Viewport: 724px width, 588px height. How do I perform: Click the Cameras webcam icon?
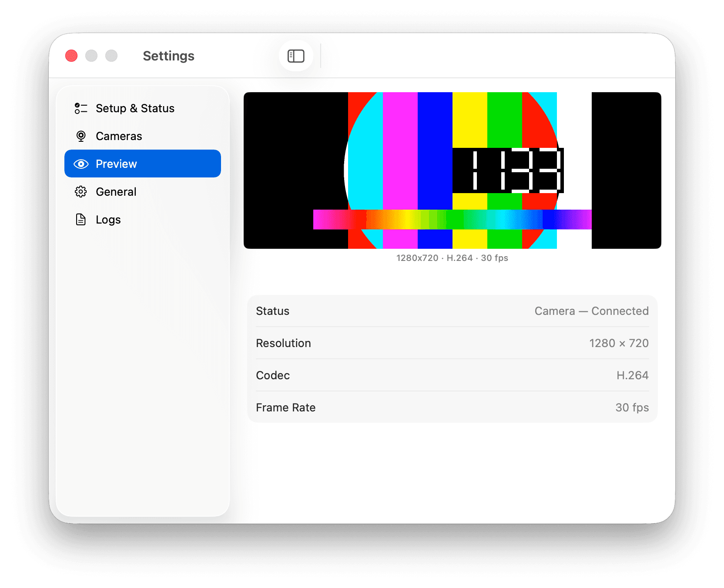[81, 136]
